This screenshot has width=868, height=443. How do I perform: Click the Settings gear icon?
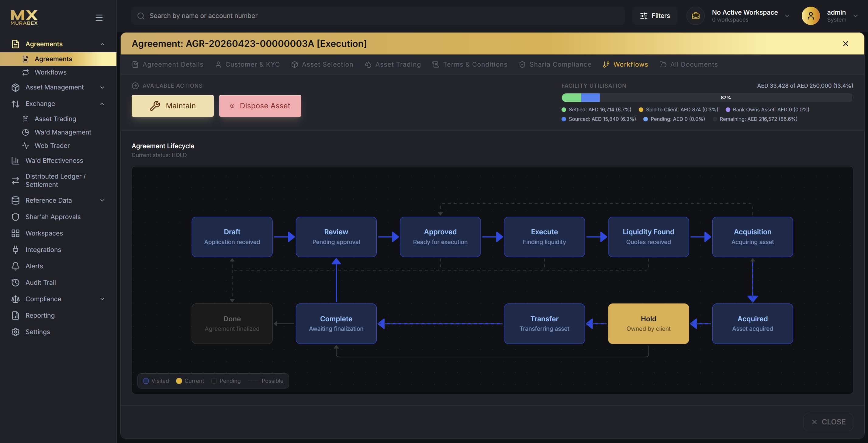(x=16, y=332)
